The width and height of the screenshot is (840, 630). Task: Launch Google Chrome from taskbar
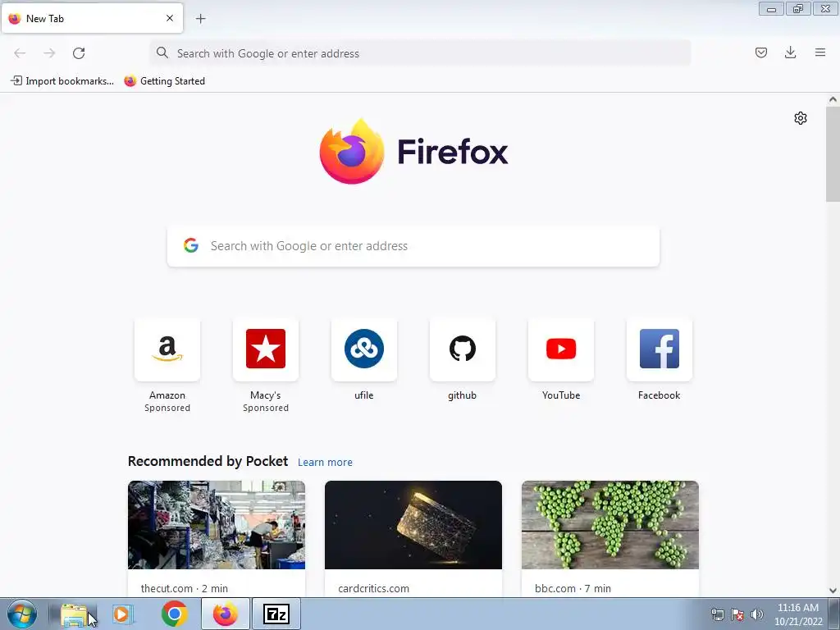pos(174,614)
